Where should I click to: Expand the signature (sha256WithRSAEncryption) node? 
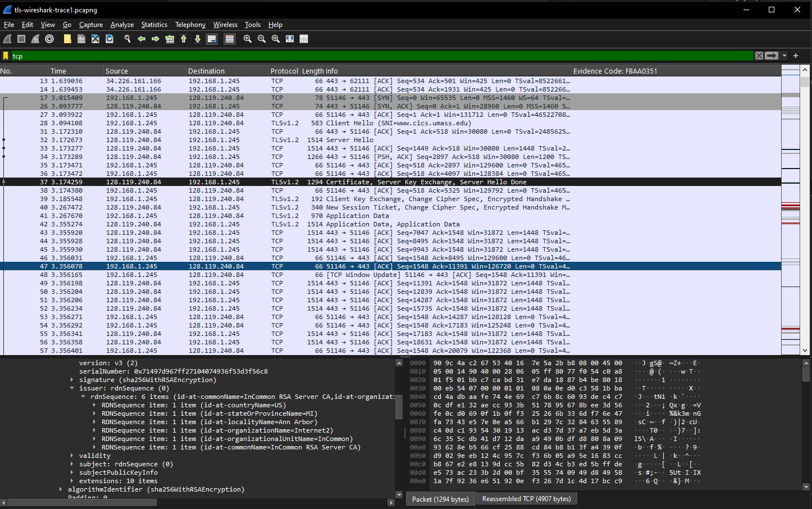click(x=72, y=380)
